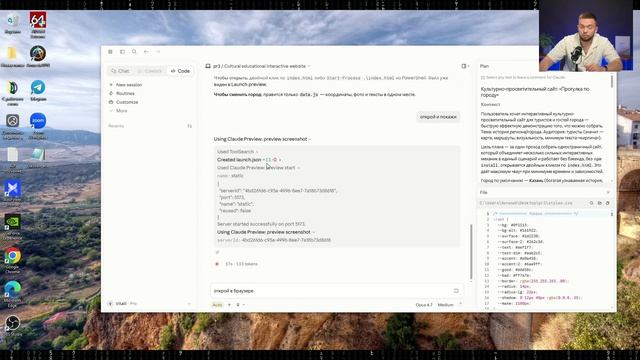Click the --accent color value line
The height and width of the screenshot is (360, 640).
[517, 259]
